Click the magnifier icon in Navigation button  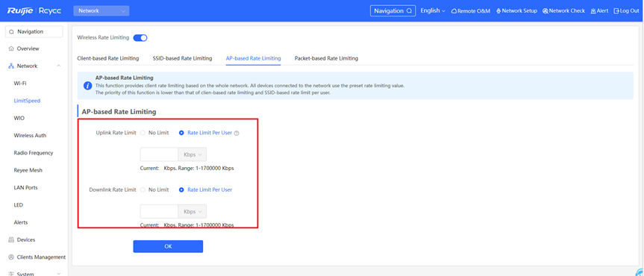tap(409, 11)
